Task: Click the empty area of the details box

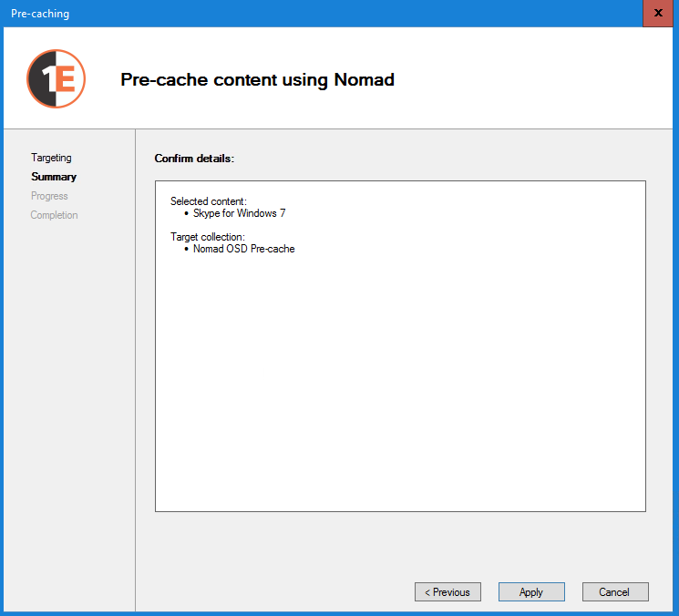Action: (x=399, y=383)
